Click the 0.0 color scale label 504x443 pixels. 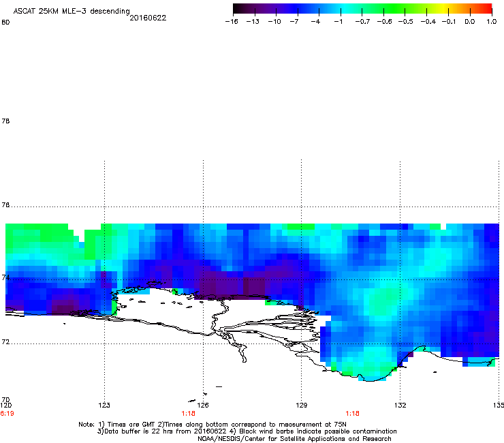click(470, 22)
